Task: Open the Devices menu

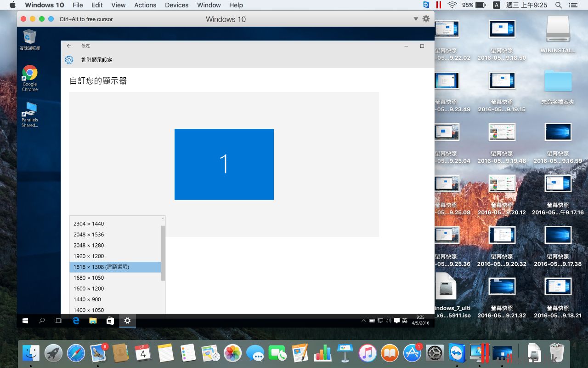Action: 177,5
